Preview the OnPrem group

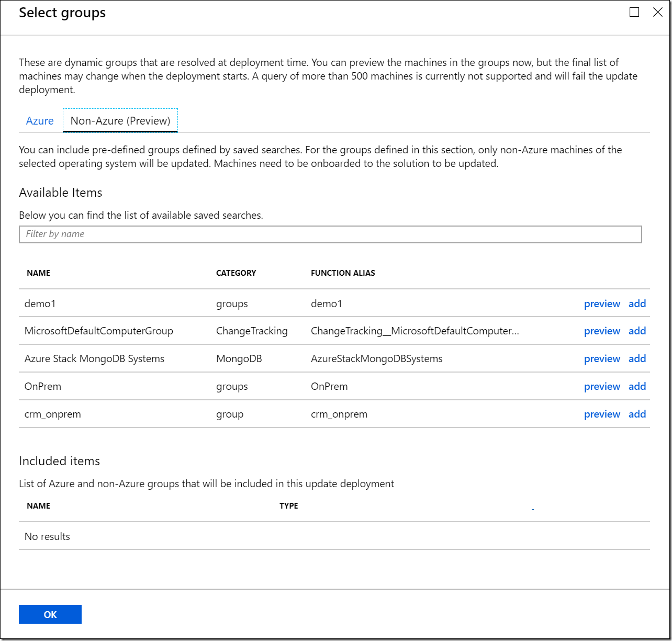pyautogui.click(x=602, y=386)
